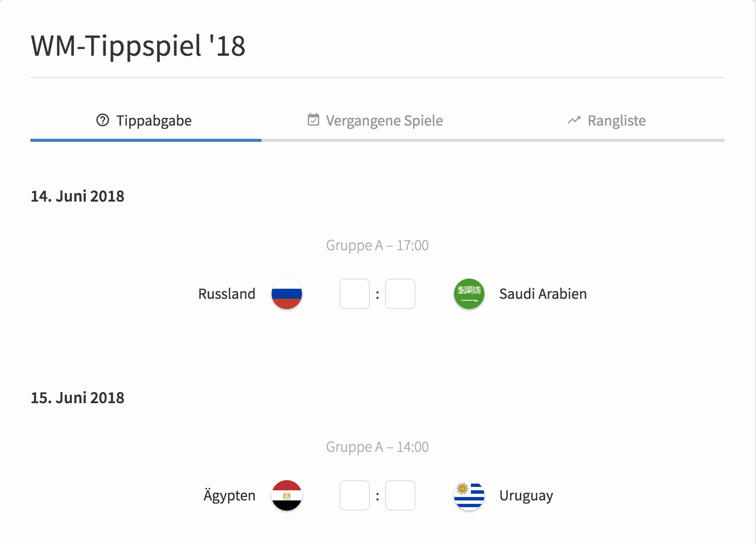Click the Ägypten team name
756x544 pixels.
tap(230, 495)
